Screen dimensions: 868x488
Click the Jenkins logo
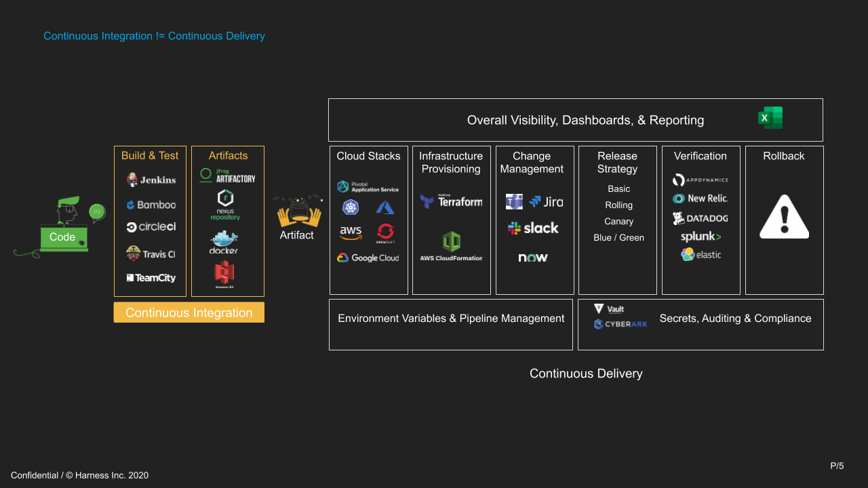coord(151,180)
